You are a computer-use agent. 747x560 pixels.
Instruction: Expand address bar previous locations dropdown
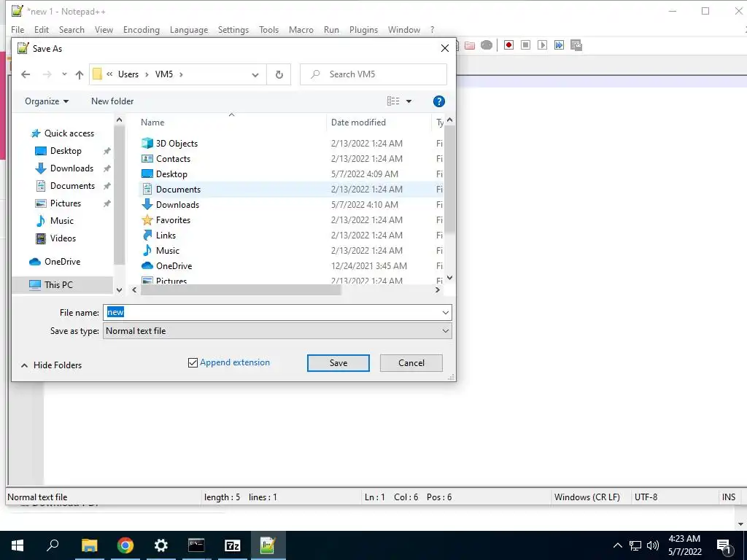[255, 75]
